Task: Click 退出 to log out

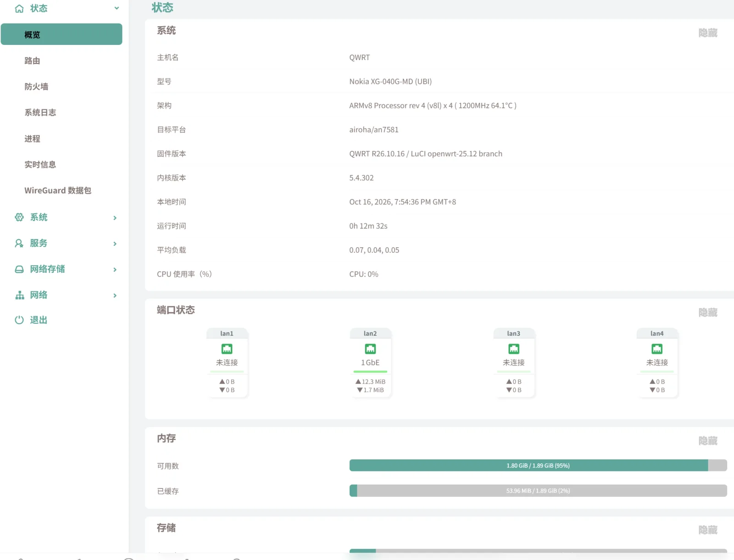Action: click(x=39, y=320)
